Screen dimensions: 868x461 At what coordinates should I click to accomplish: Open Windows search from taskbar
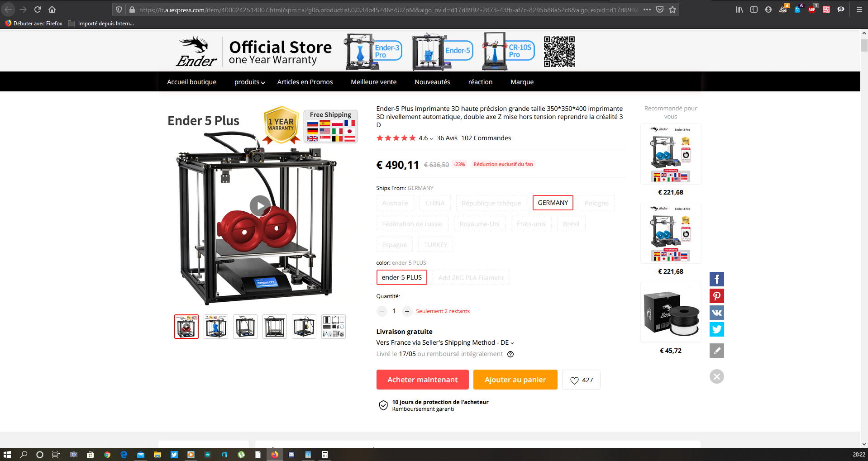(x=24, y=455)
